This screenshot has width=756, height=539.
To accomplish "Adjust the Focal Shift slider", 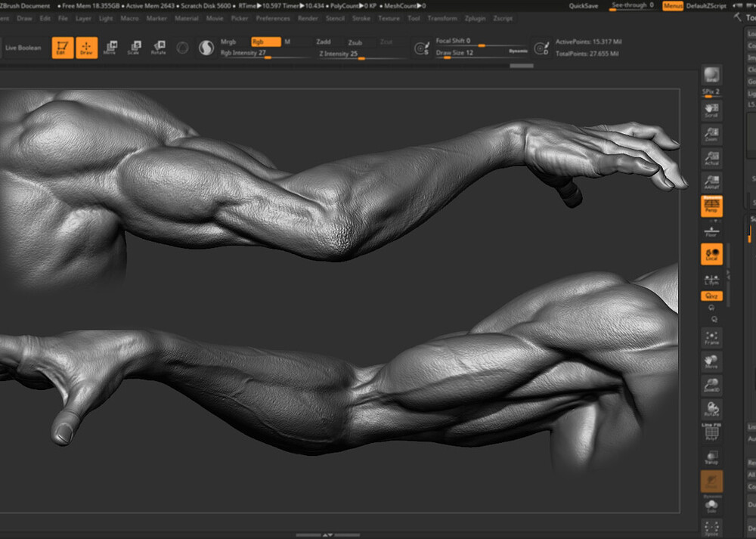I will tap(481, 42).
